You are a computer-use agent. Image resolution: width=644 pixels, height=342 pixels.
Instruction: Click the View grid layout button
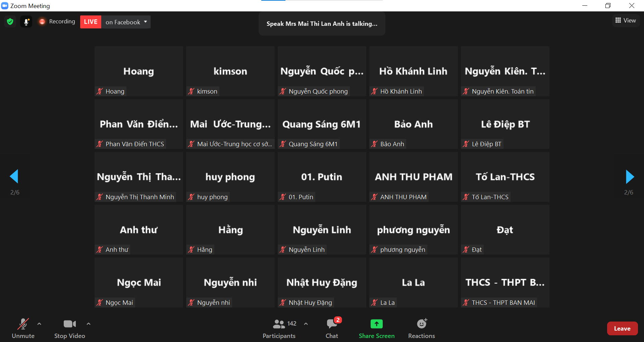[x=626, y=20]
